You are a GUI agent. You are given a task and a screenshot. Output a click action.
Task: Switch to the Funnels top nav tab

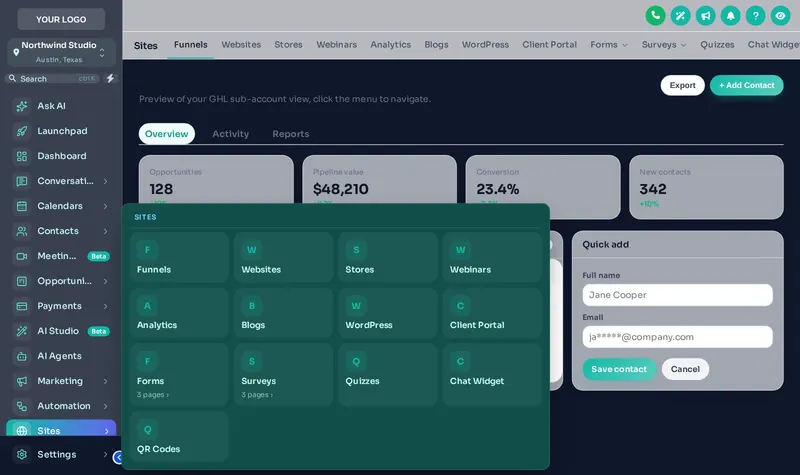point(190,45)
